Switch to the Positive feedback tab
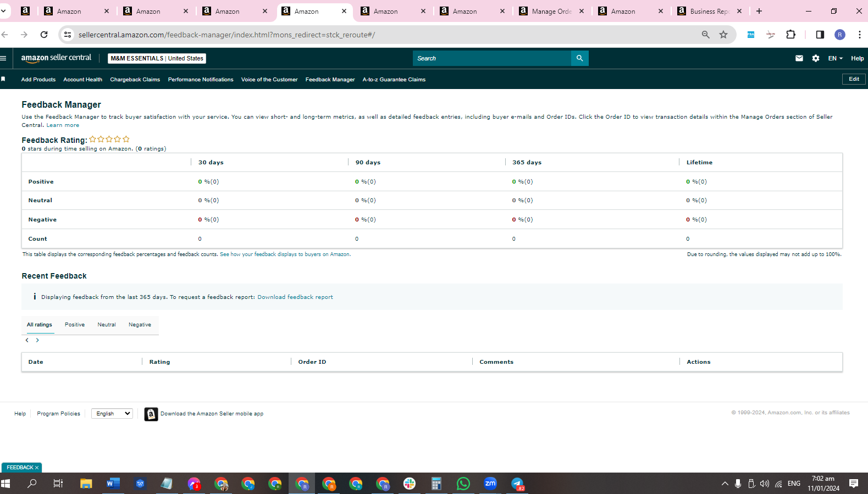Image resolution: width=868 pixels, height=494 pixels. click(x=75, y=325)
